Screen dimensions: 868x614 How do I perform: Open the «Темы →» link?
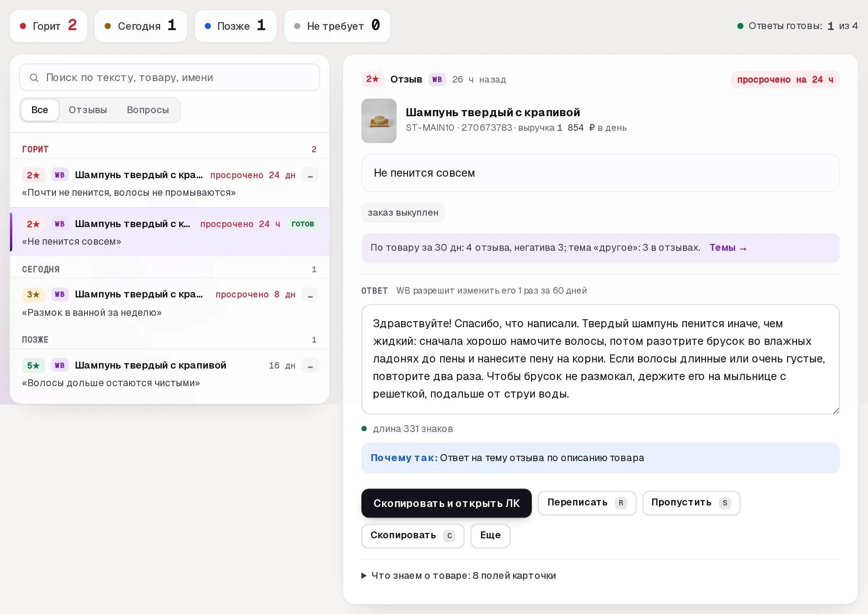728,248
